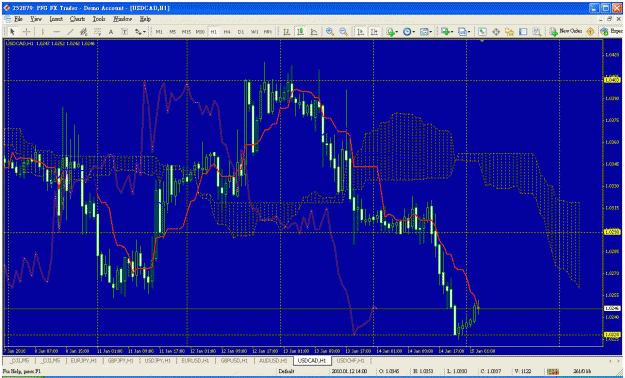Viewport: 625px width, 378px height.
Task: Open Market Watch window icon
Action: pyautogui.click(x=482, y=32)
